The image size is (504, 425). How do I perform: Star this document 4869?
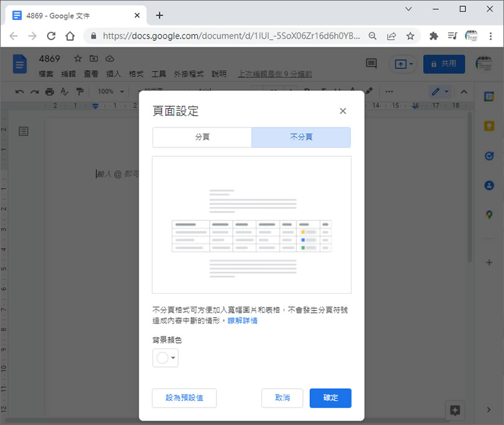78,58
